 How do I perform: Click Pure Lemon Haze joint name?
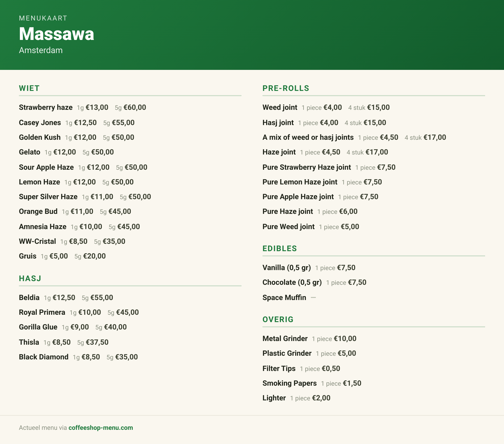(300, 182)
